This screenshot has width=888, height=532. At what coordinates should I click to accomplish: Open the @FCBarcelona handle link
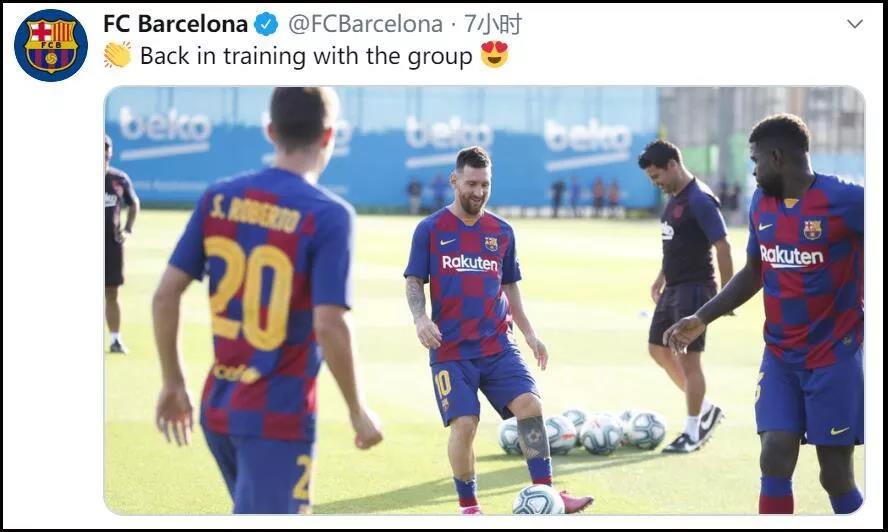[x=366, y=24]
